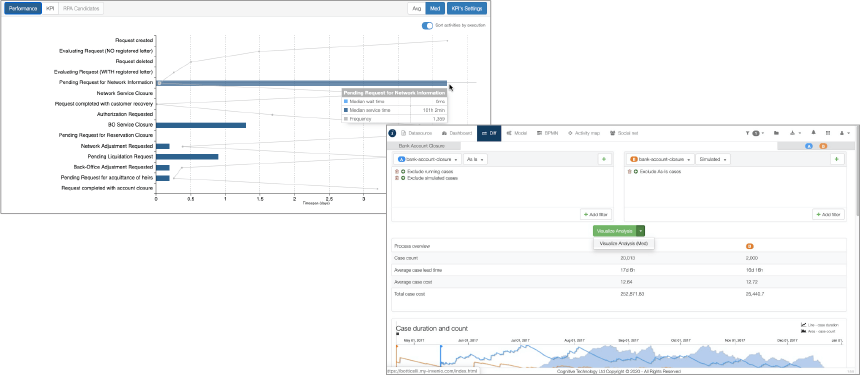This screenshot has height=375, width=860.
Task: Click the folder icon in top bar
Action: 777,133
